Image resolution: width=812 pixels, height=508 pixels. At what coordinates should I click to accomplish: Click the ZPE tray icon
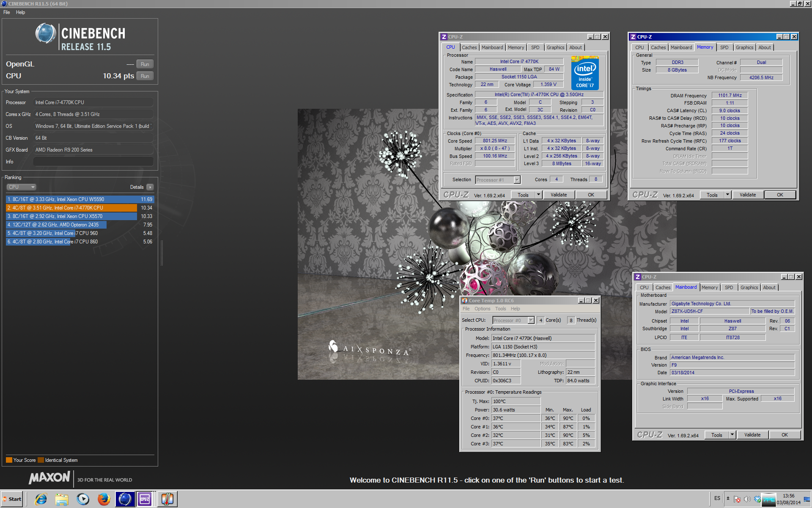769,500
